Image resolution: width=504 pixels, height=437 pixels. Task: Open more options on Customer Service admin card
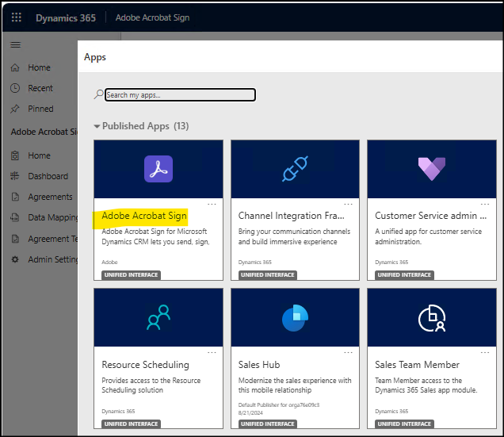pyautogui.click(x=485, y=204)
